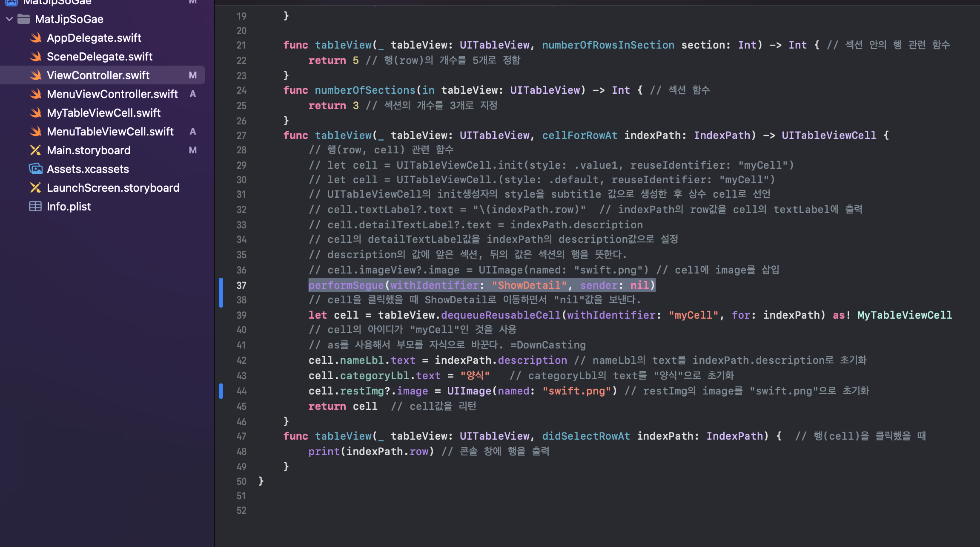Viewport: 980px width, 547px height.
Task: Open LaunchScreen.storyboard file
Action: coord(113,188)
